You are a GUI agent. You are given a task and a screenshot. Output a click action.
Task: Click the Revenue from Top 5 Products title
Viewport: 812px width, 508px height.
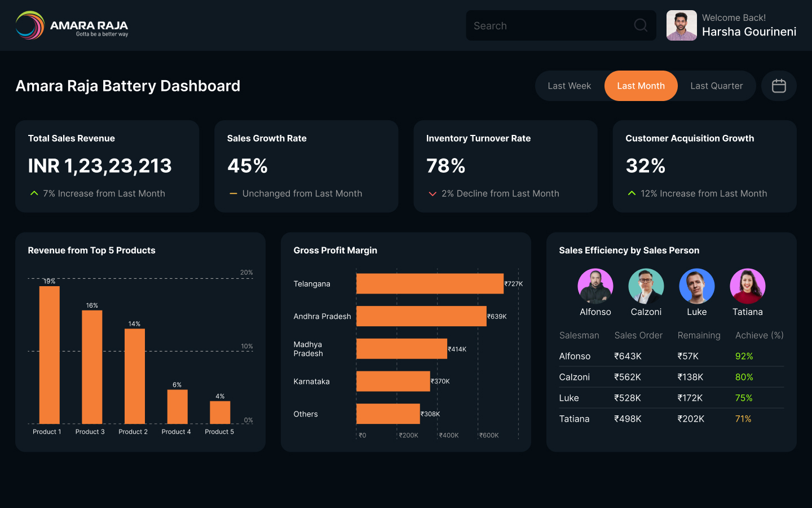91,250
